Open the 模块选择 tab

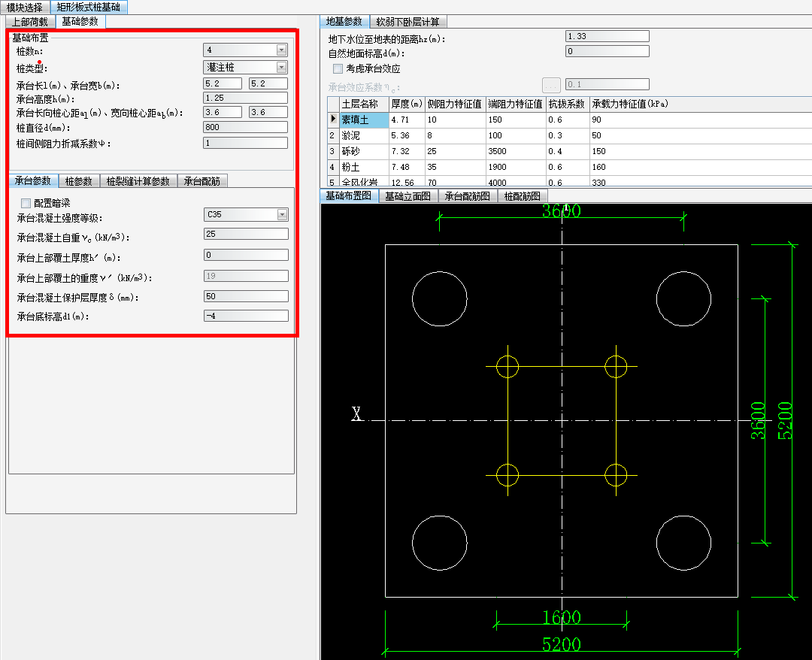click(24, 8)
